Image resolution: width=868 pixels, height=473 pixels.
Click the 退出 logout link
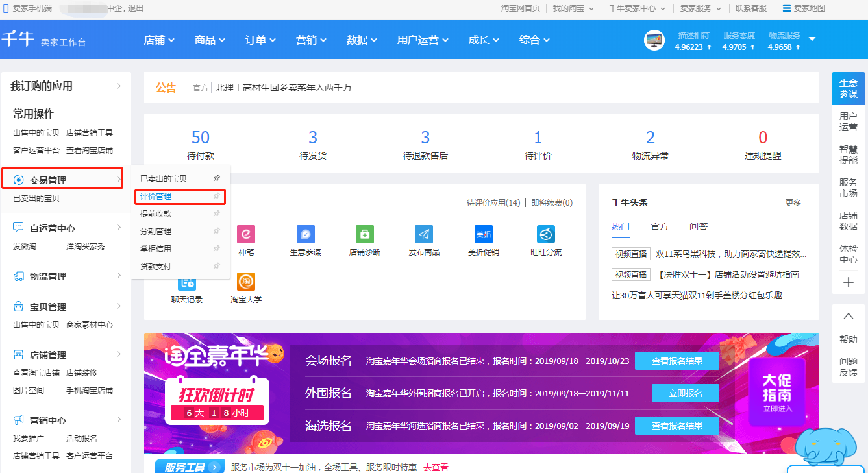(x=136, y=8)
